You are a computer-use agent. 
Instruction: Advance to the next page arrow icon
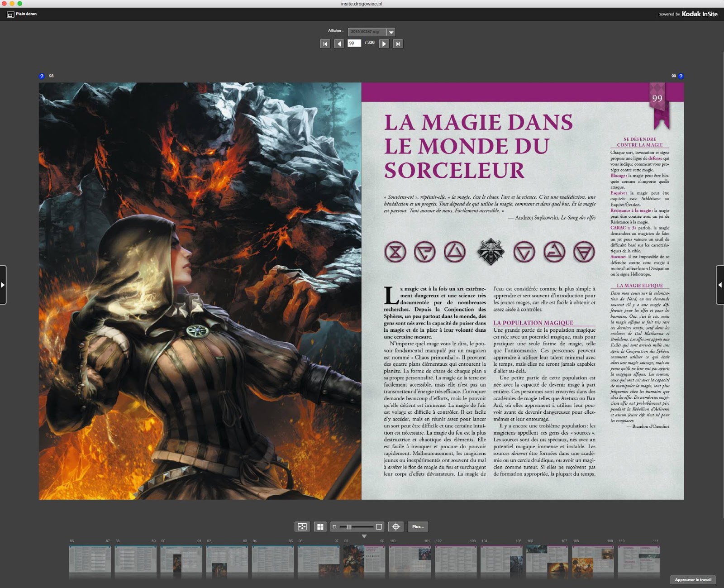click(384, 44)
